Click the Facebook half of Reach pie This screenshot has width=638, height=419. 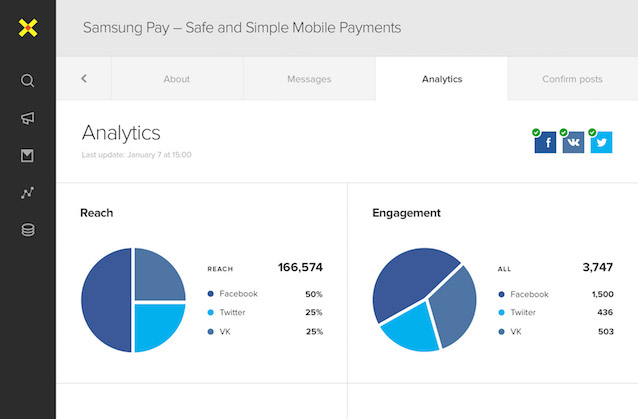(x=106, y=300)
